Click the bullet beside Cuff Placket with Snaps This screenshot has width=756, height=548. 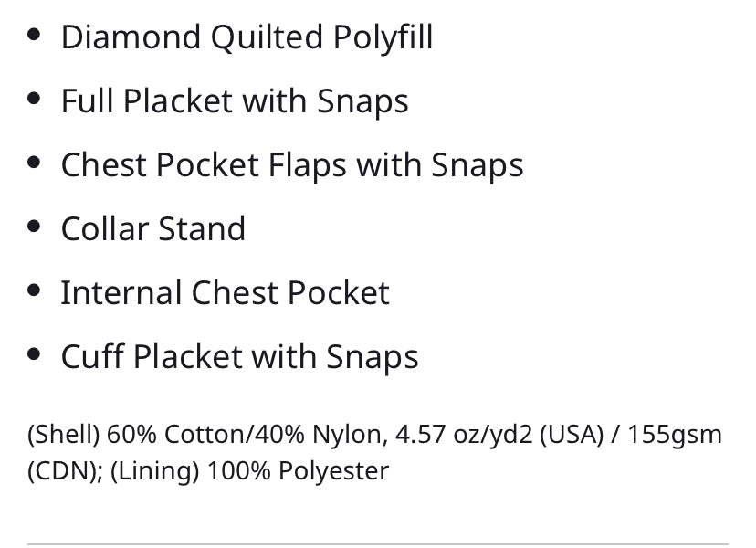point(35,354)
